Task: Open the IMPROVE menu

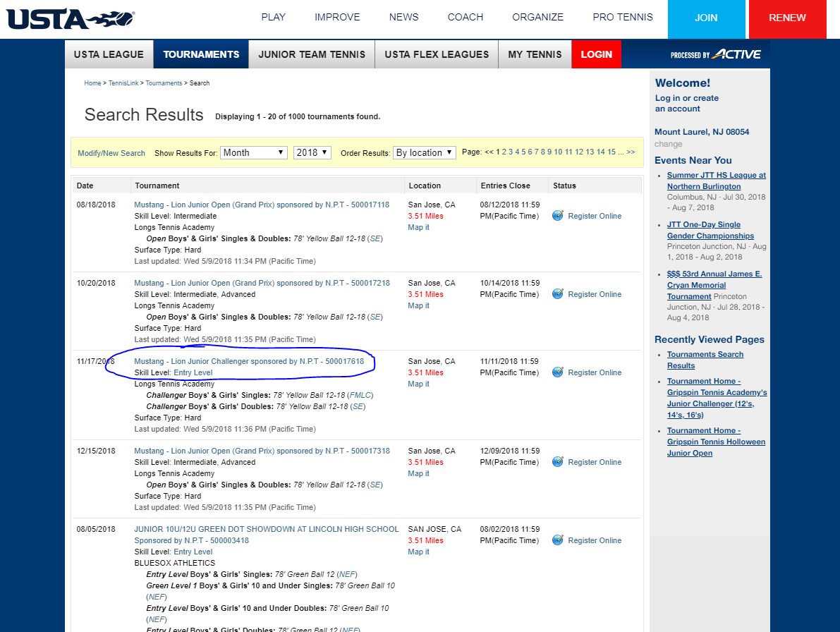Action: [337, 17]
